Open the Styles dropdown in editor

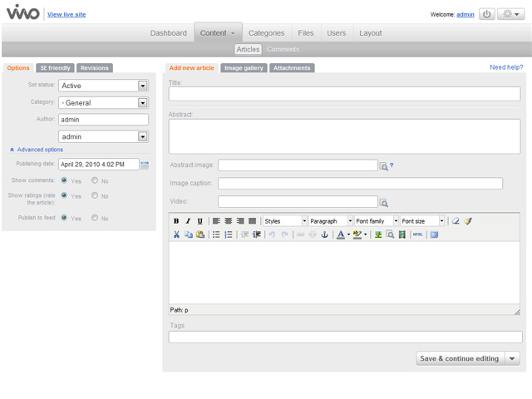tap(285, 221)
